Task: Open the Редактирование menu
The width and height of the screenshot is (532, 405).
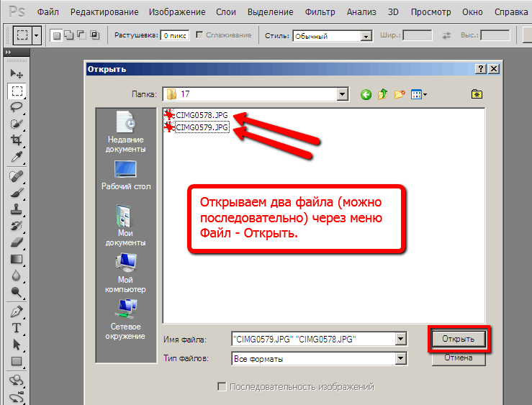Action: [x=104, y=12]
